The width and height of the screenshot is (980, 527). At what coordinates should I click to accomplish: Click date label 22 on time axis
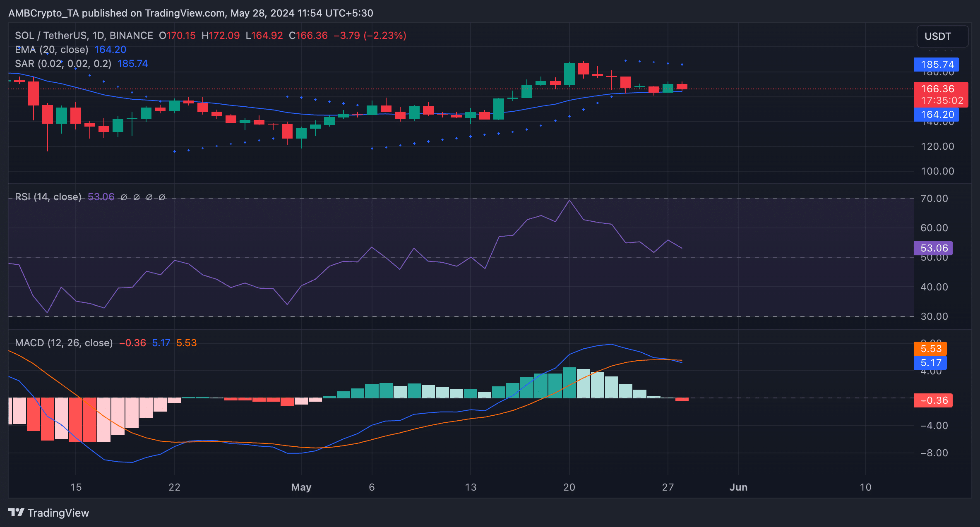[175, 487]
